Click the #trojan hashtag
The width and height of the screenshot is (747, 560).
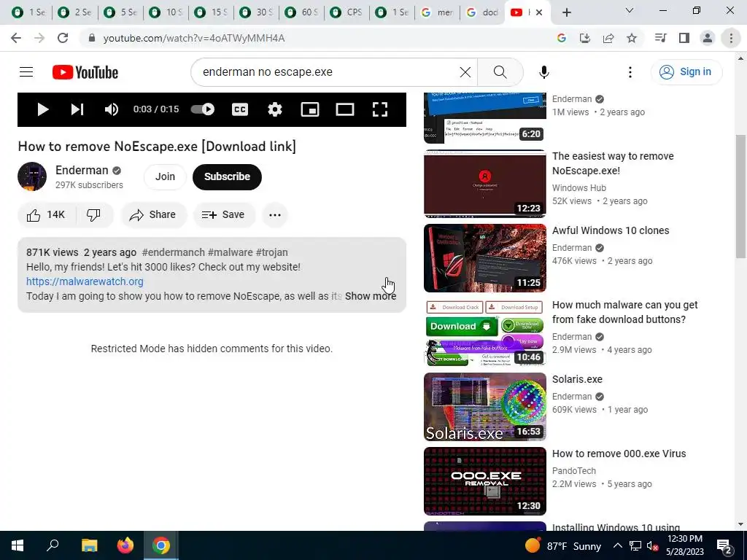point(271,252)
